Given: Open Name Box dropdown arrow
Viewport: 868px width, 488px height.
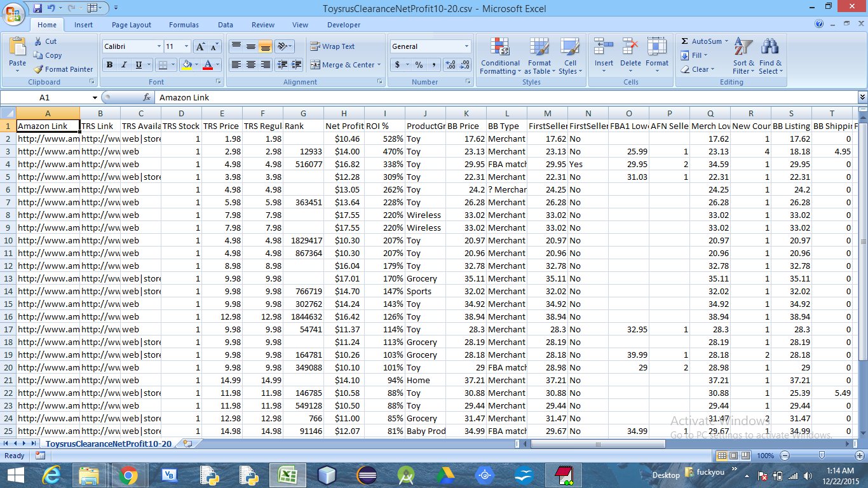Looking at the screenshot, I should 95,97.
